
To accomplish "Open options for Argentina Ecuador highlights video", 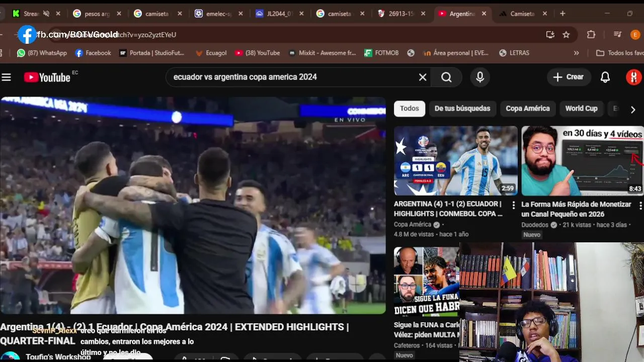I will [x=513, y=205].
